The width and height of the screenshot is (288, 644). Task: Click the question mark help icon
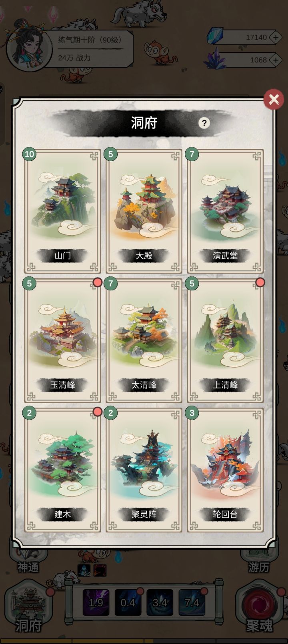(x=204, y=123)
